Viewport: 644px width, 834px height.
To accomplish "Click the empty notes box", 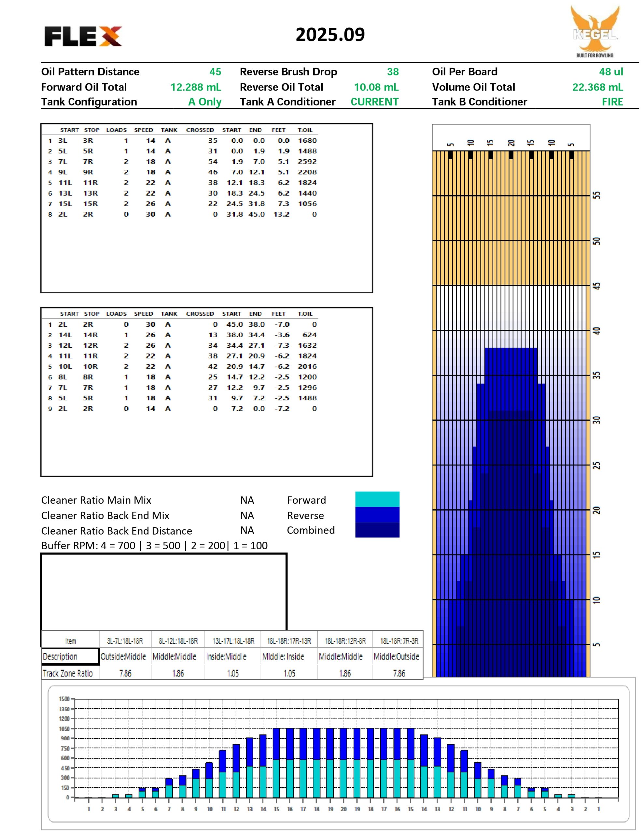I will click(x=163, y=591).
